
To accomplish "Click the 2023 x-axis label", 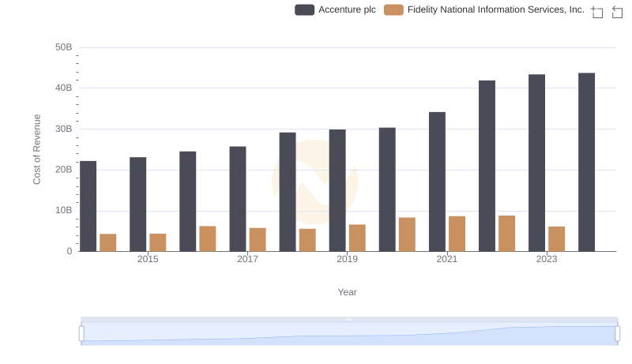I will click(x=547, y=259).
